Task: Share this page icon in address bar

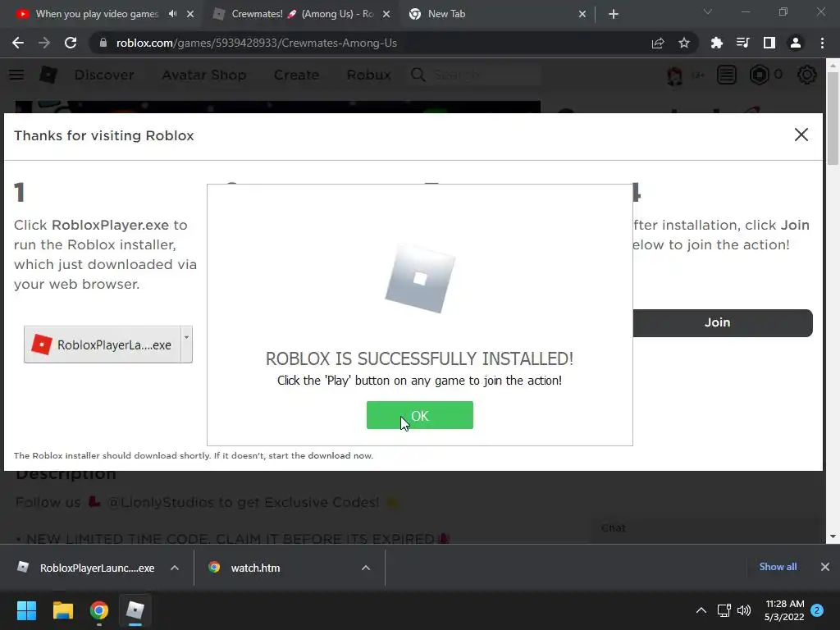Action: click(658, 43)
